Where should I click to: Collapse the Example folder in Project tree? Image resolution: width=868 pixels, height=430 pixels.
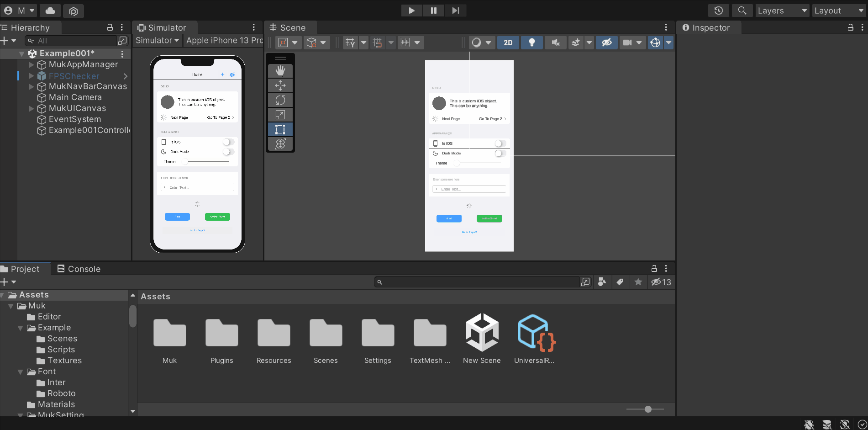pos(20,328)
